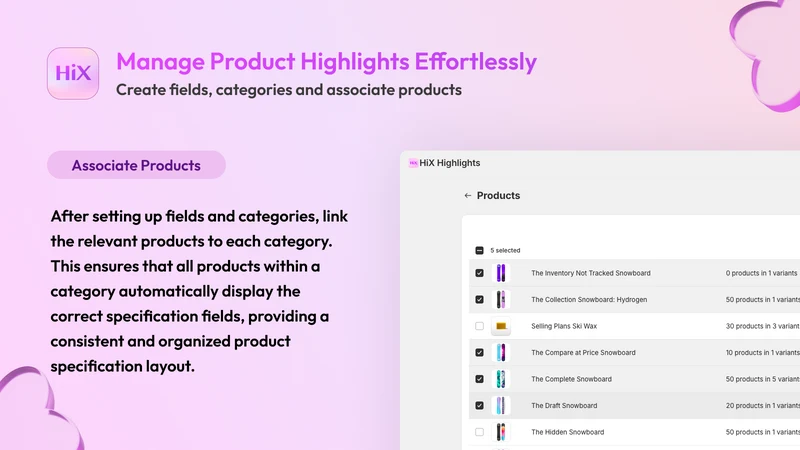Click 'Create fields, categories and associate products' subtitle
The image size is (800, 450).
(x=289, y=90)
